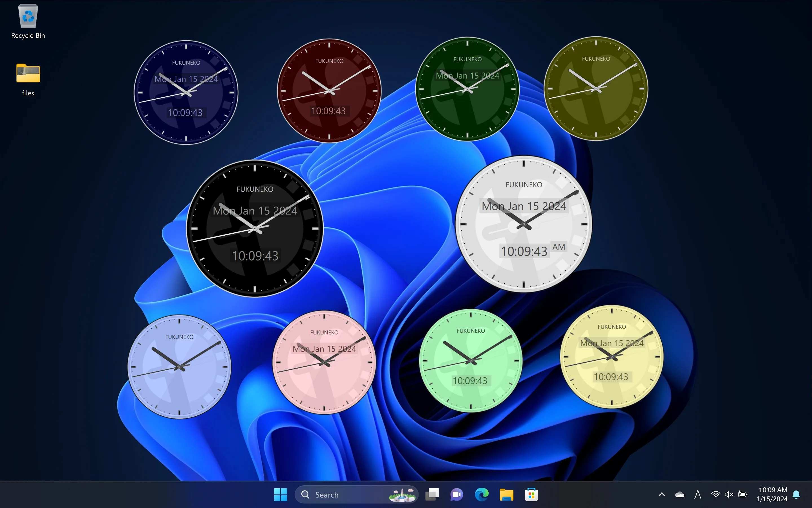
Task: Click the light green clock widget
Action: pyautogui.click(x=471, y=360)
